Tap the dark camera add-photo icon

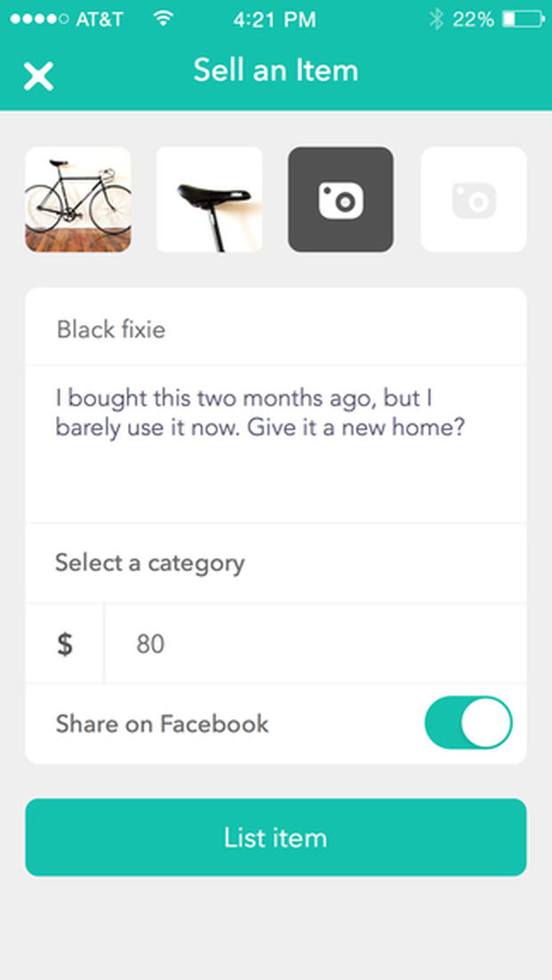[x=340, y=199]
